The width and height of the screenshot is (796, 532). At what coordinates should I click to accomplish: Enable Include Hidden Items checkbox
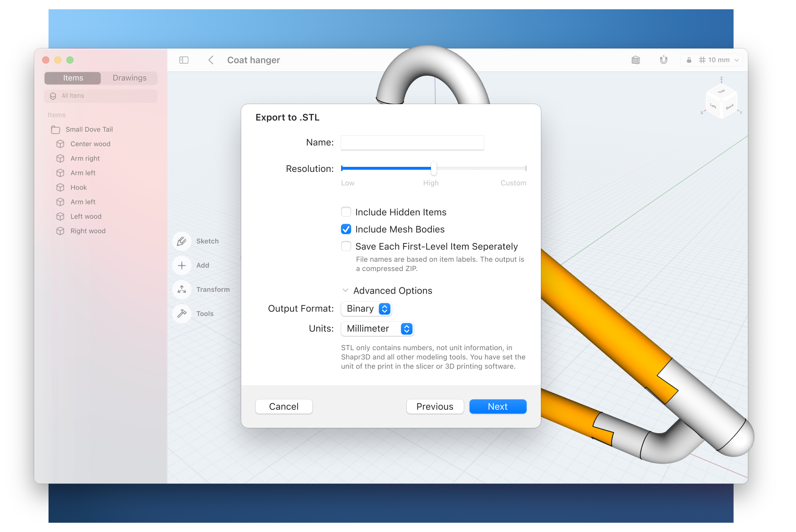(346, 212)
